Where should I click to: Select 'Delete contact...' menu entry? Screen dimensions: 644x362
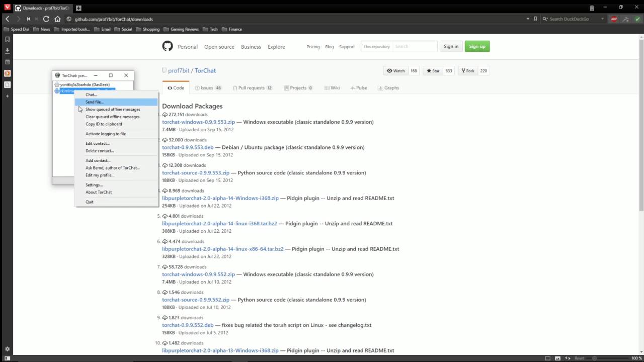pyautogui.click(x=116, y=151)
